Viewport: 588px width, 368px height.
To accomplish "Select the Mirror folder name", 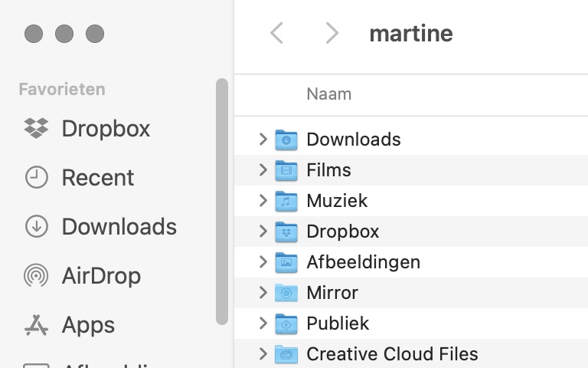I will coord(332,293).
